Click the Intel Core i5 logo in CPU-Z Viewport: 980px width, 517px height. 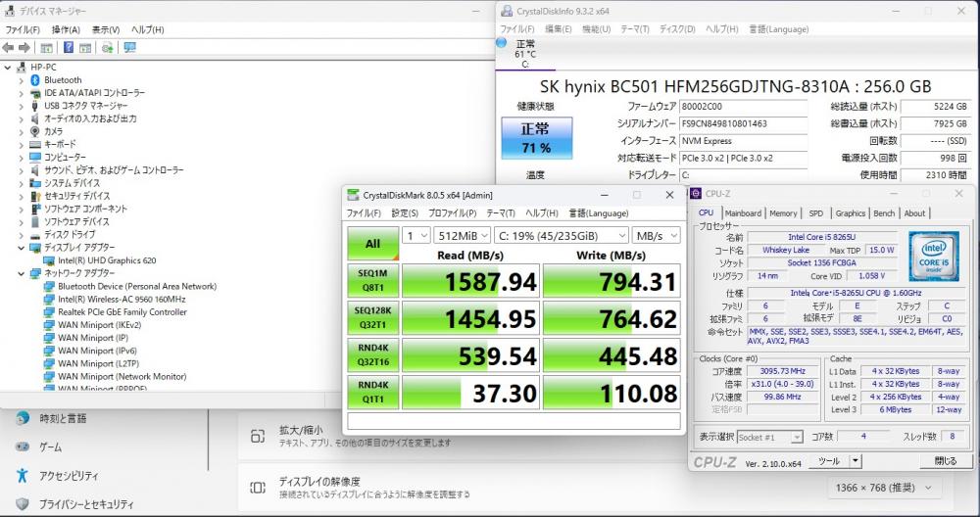pos(934,256)
